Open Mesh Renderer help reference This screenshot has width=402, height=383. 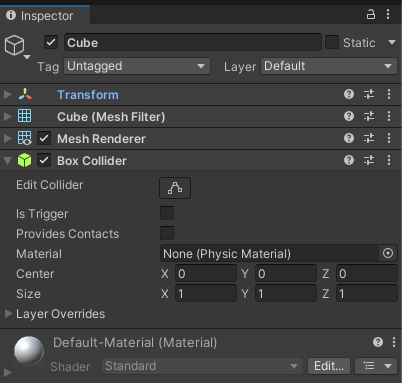coord(349,138)
